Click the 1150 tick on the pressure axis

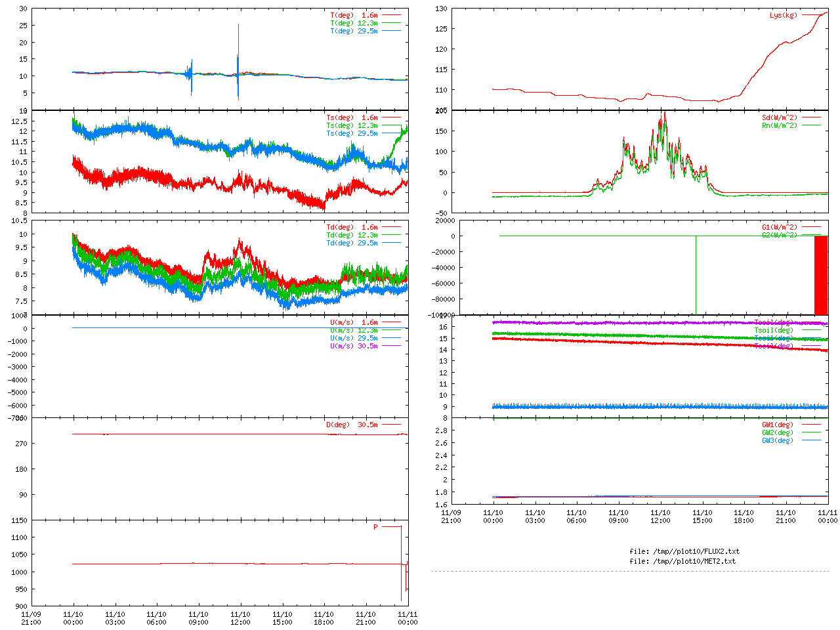click(x=20, y=520)
